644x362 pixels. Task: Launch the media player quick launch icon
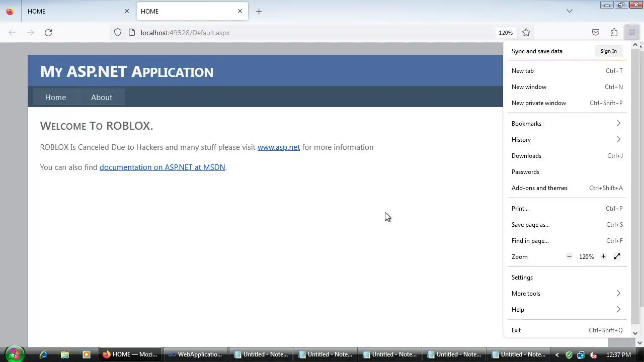[86, 354]
